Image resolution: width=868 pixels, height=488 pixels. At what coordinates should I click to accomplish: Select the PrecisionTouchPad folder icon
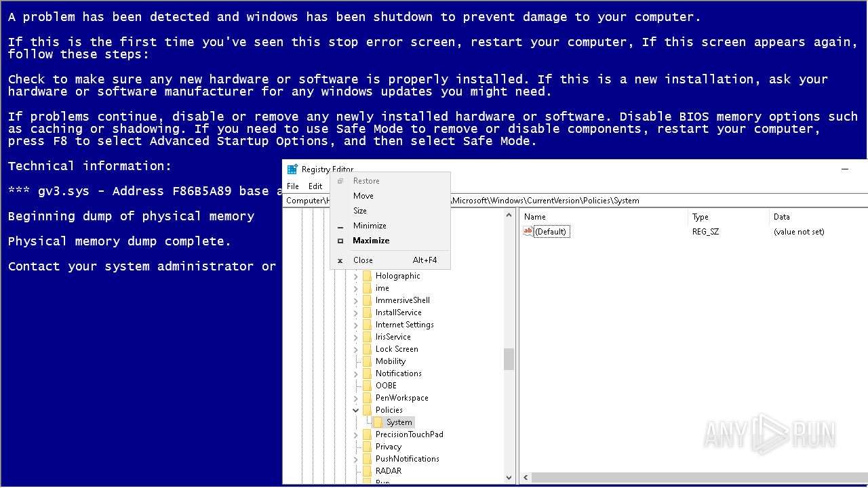pyautogui.click(x=367, y=434)
